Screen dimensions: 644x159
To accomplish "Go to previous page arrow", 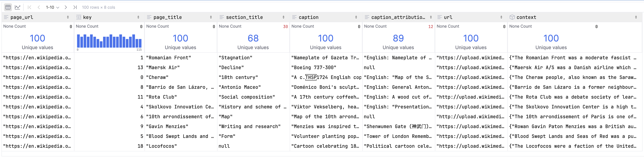I will (x=39, y=7).
